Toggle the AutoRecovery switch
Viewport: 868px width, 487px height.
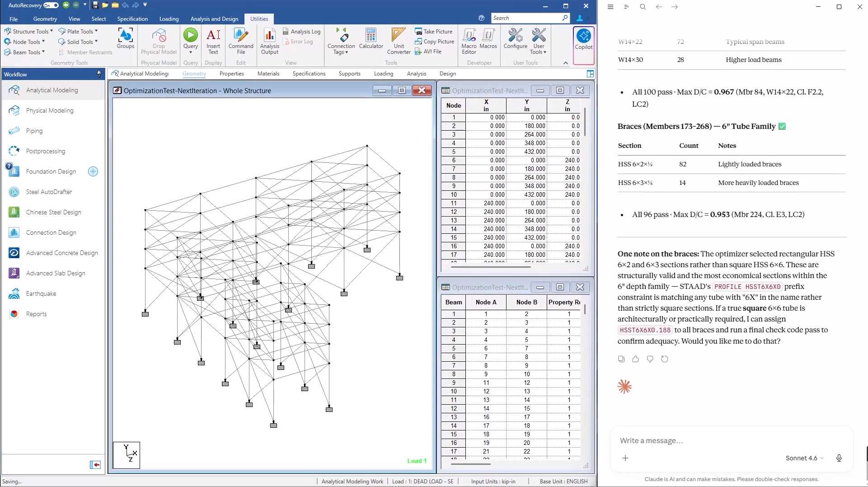(x=51, y=5)
